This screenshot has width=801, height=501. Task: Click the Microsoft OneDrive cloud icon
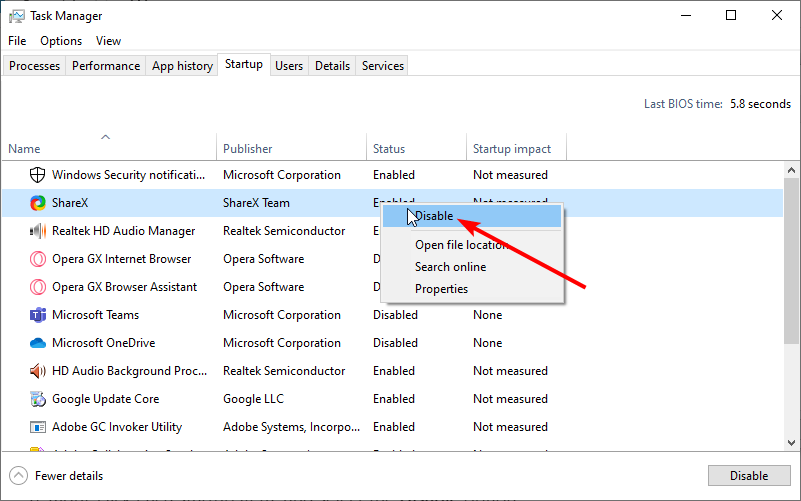[38, 343]
